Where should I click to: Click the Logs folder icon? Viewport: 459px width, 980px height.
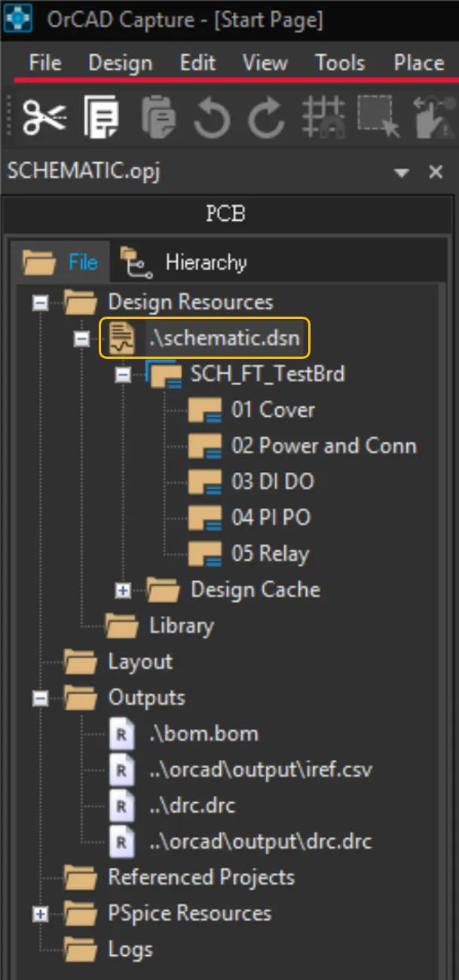click(81, 950)
